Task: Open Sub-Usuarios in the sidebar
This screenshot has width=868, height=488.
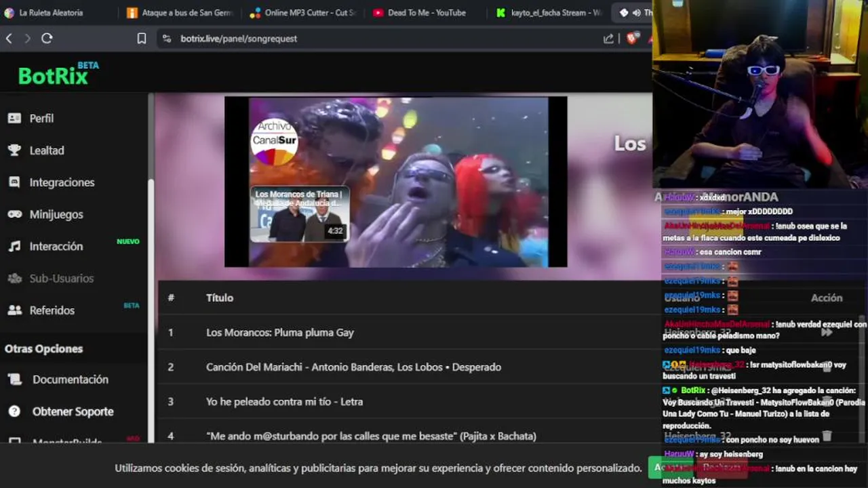Action: point(61,279)
